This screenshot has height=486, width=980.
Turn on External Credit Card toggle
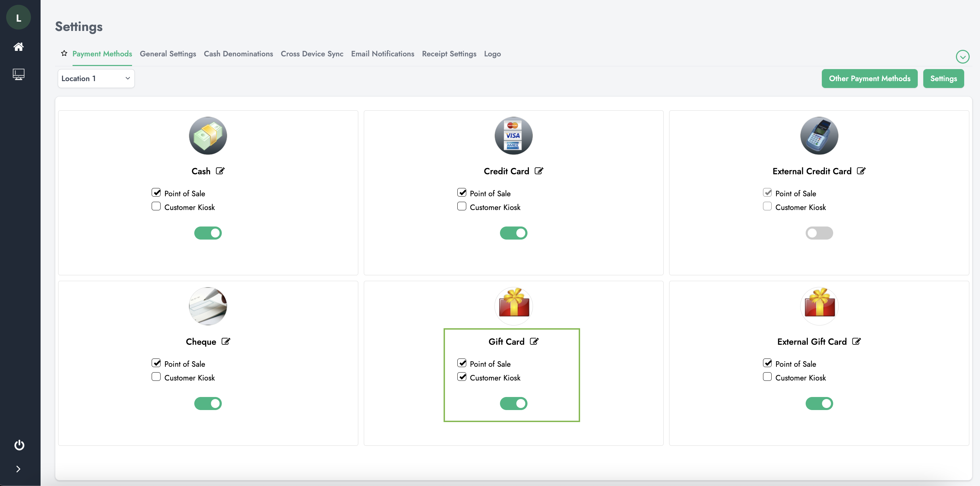click(x=819, y=233)
